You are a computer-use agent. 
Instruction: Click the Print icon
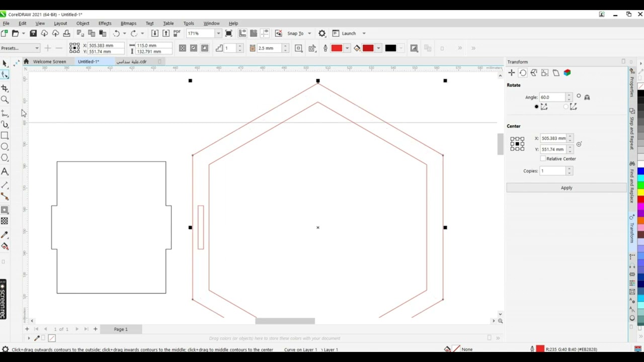(x=66, y=33)
